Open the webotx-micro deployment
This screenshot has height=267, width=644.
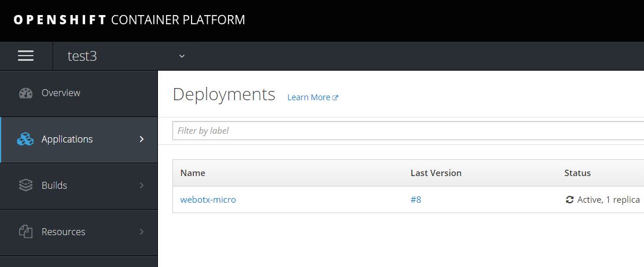tap(208, 200)
